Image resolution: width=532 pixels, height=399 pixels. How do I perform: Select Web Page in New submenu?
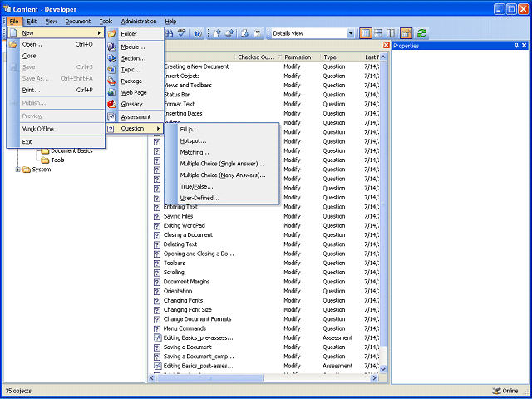pos(135,92)
